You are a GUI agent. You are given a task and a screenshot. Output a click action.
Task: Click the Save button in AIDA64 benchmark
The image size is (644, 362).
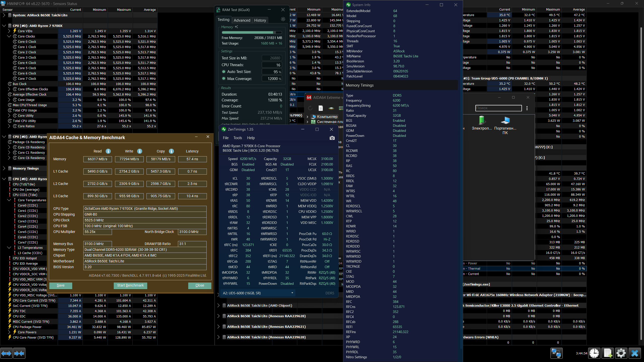[61, 285]
